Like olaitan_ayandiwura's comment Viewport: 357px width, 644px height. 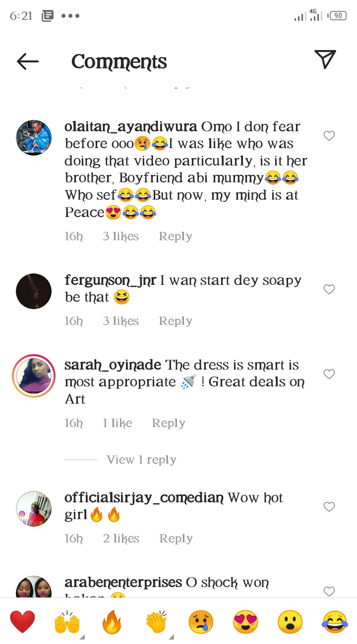point(329,136)
